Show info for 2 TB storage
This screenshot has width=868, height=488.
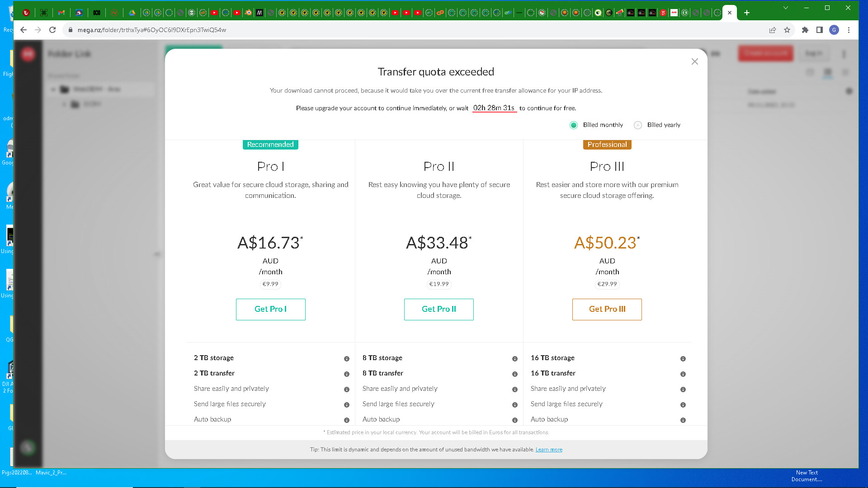347,359
